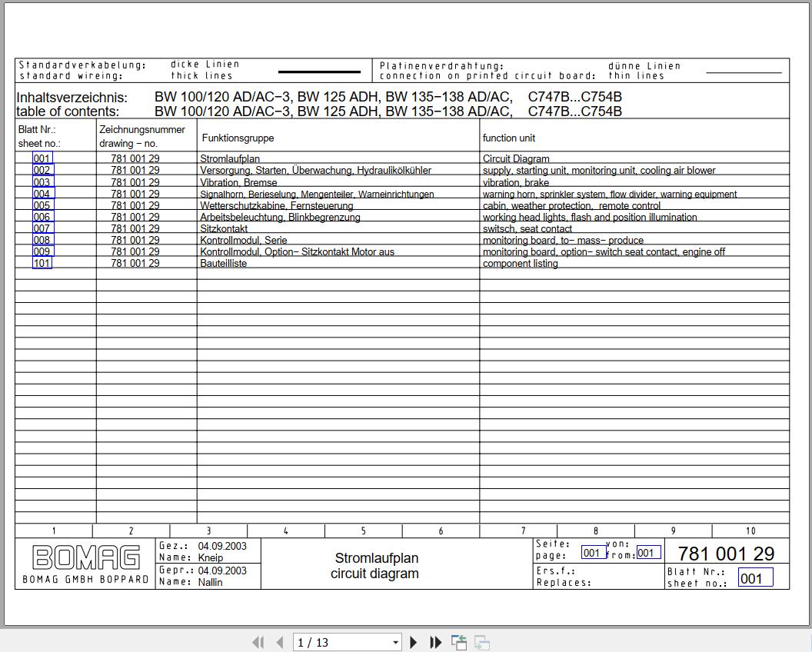Open sheet 009 Kontrollmodul Option link
The width and height of the screenshot is (812, 652).
pyautogui.click(x=42, y=251)
